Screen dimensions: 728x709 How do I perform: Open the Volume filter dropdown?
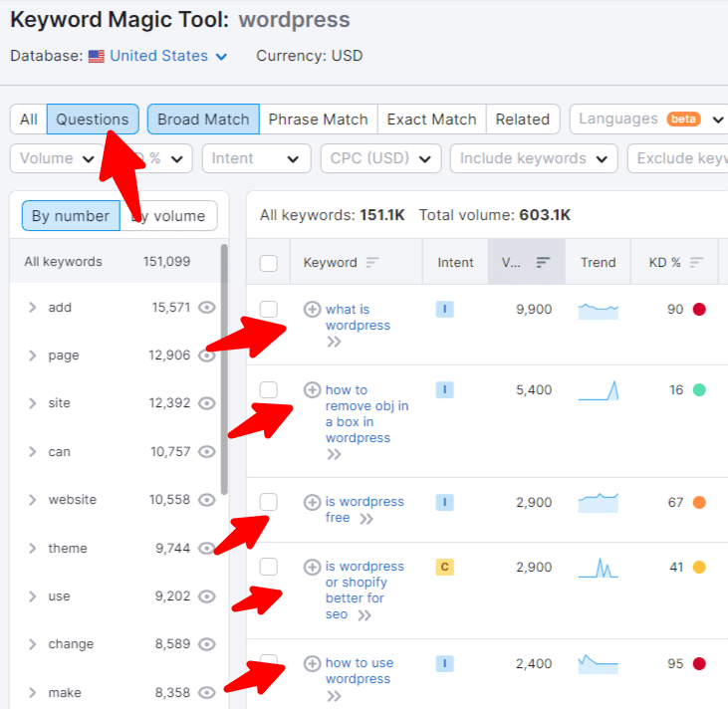pyautogui.click(x=57, y=158)
